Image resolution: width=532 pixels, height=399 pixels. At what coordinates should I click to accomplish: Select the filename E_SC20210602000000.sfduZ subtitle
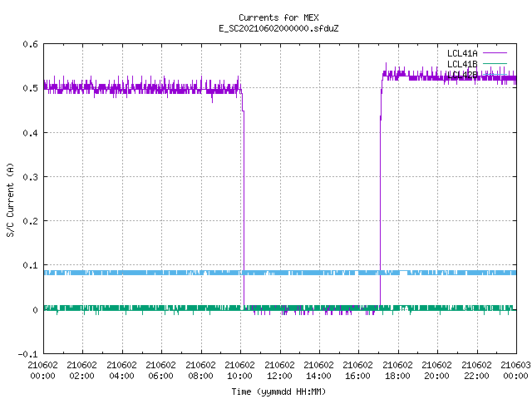pos(278,28)
